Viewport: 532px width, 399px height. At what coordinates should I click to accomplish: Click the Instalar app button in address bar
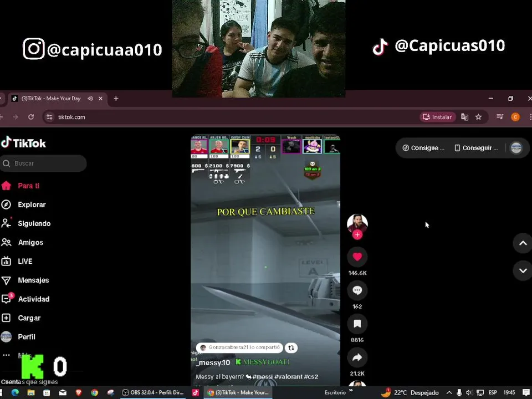point(437,117)
